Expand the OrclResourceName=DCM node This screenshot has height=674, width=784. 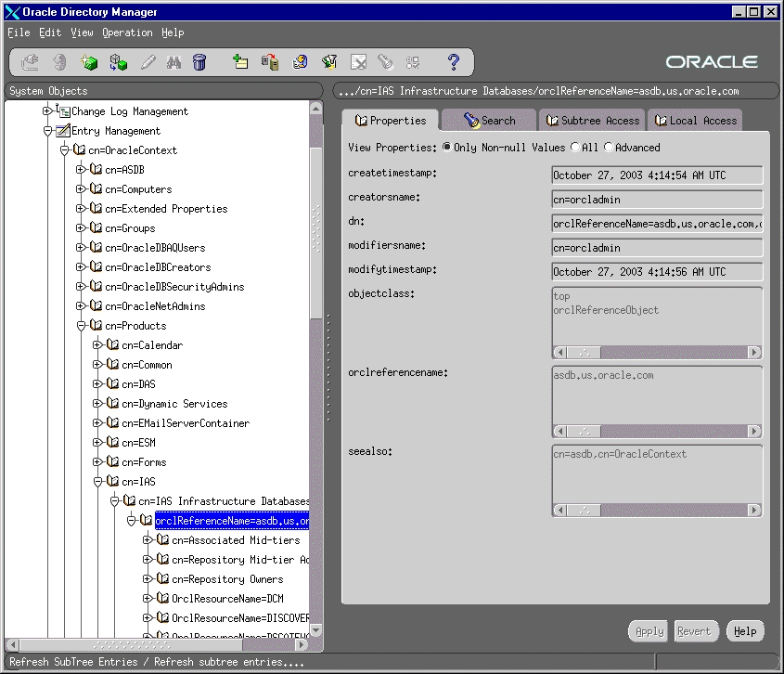(x=148, y=599)
